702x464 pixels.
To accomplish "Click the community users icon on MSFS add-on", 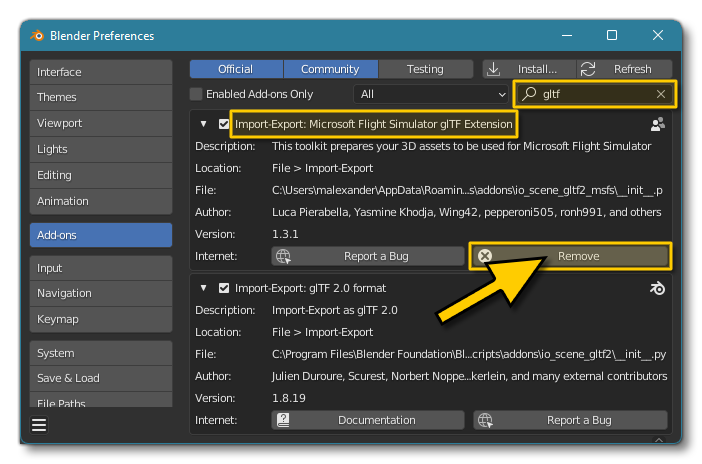I will pyautogui.click(x=657, y=124).
